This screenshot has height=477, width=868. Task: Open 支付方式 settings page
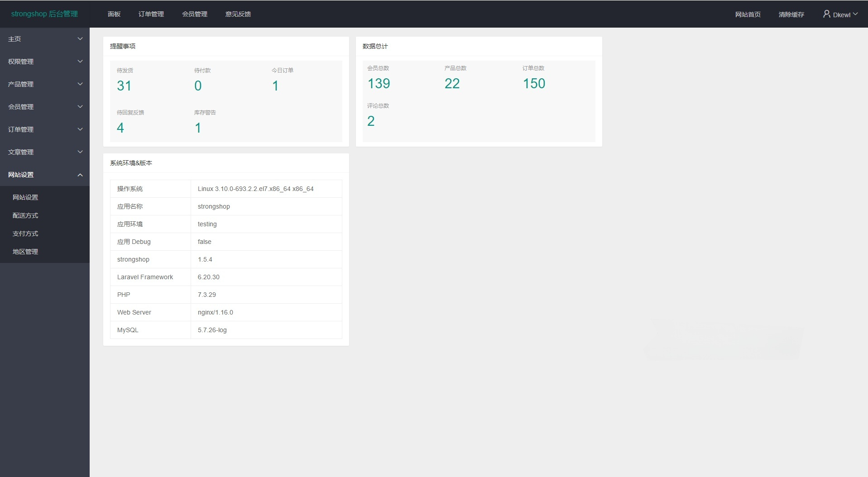25,234
